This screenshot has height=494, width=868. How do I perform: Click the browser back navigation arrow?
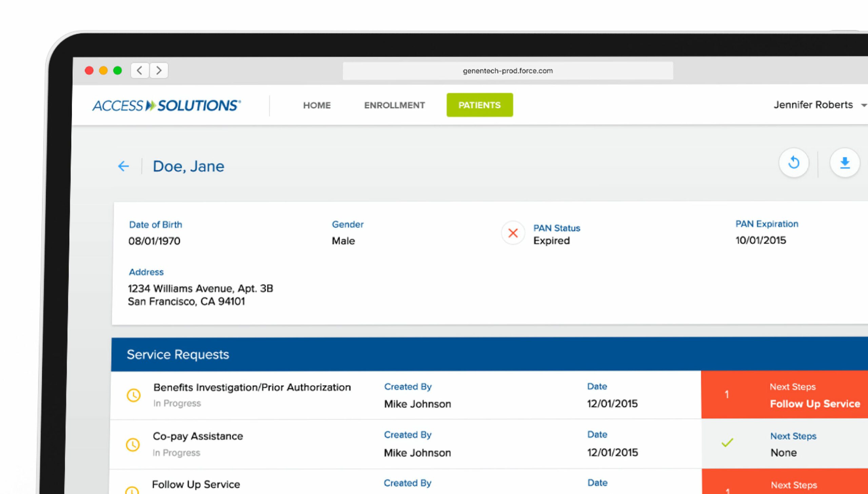click(x=139, y=70)
